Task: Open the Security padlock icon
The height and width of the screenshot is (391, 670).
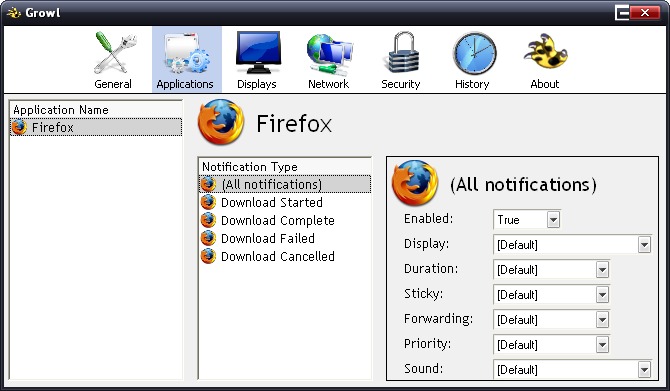Action: tap(402, 53)
